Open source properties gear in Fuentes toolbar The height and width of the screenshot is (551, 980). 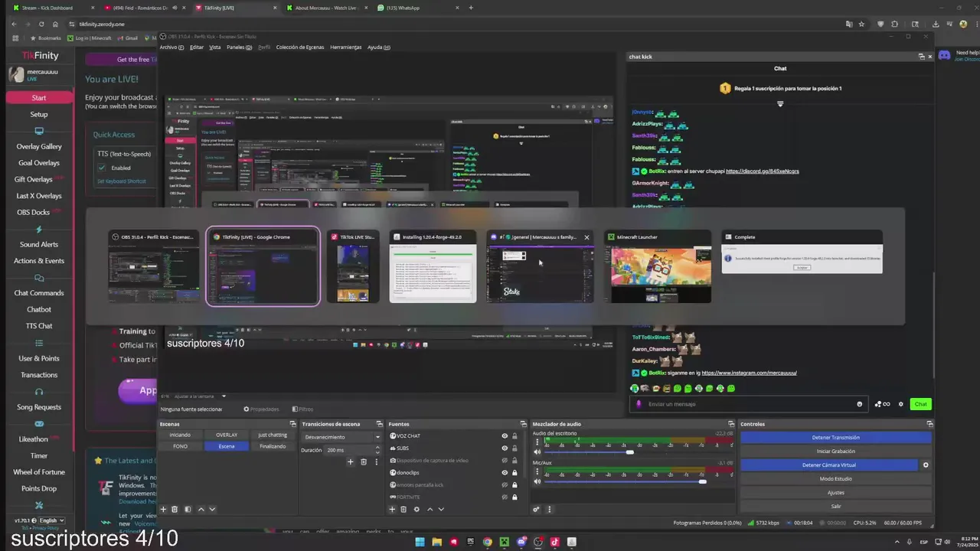(416, 509)
